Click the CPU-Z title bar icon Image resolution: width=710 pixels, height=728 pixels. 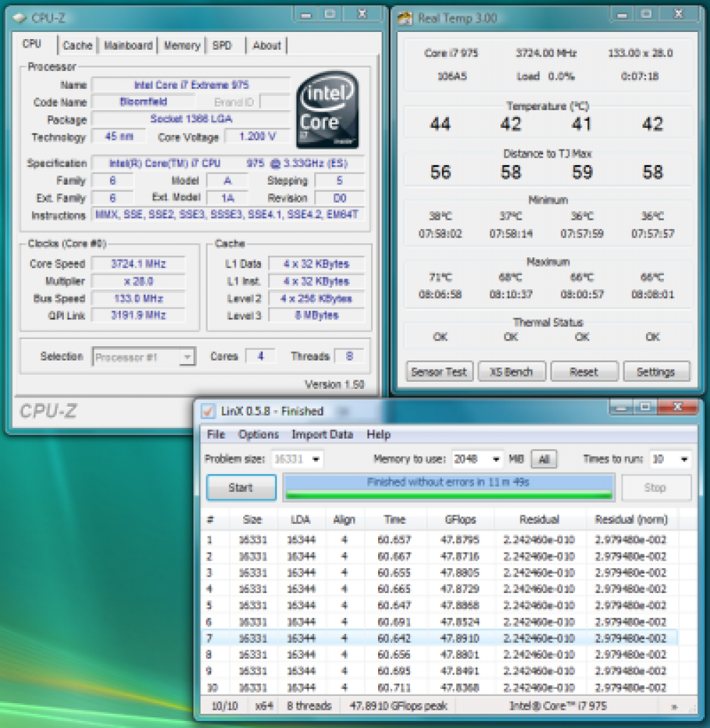pyautogui.click(x=19, y=18)
